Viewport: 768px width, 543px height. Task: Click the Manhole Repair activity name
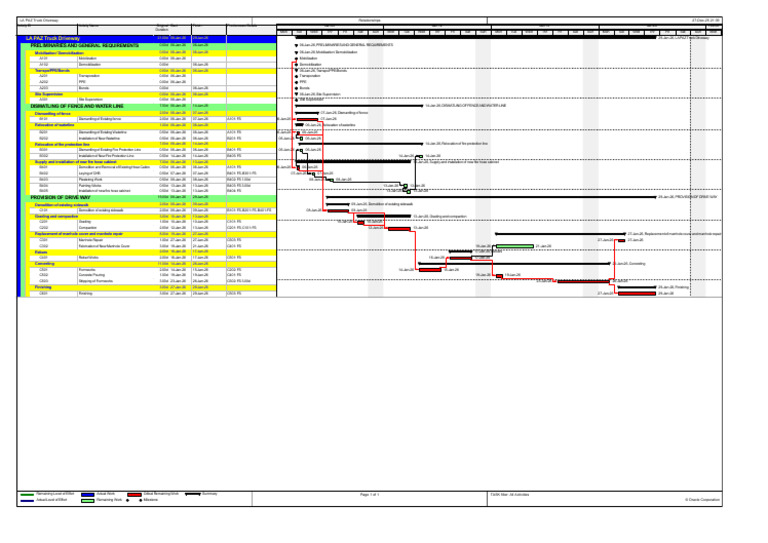tap(91, 240)
